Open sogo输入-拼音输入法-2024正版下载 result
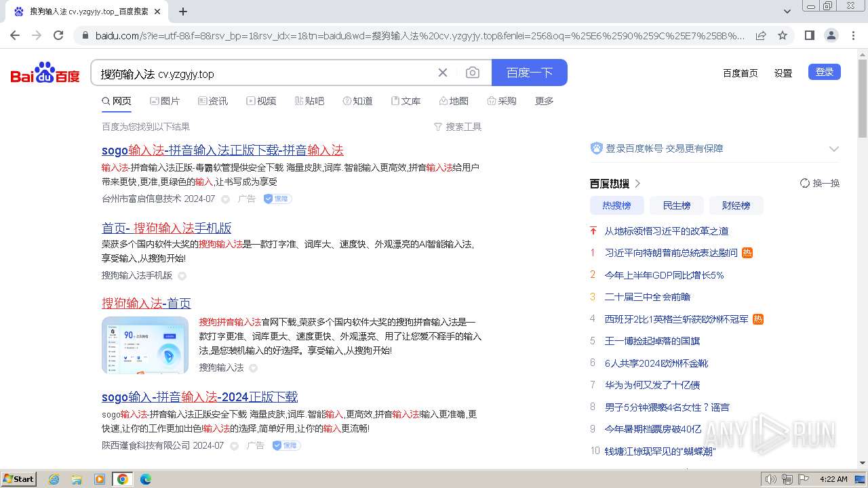The image size is (868, 488). pos(200,396)
